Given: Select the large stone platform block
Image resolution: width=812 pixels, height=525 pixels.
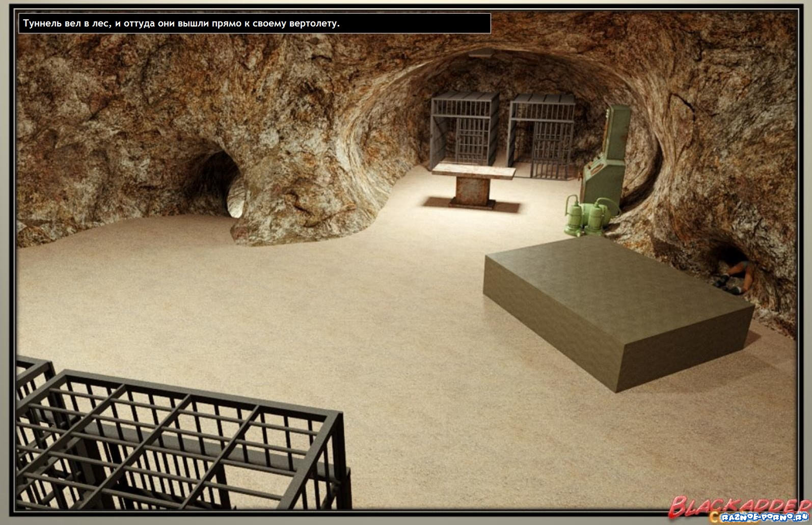Looking at the screenshot, I should (x=618, y=307).
